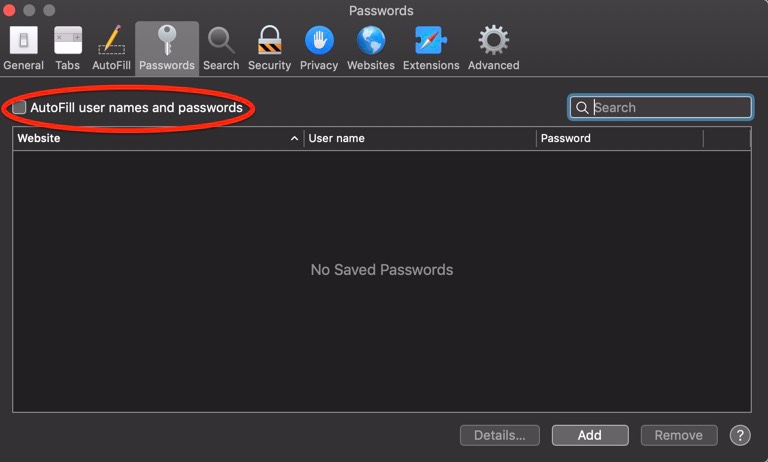Click the Add password button
Image resolution: width=768 pixels, height=462 pixels.
tap(590, 435)
